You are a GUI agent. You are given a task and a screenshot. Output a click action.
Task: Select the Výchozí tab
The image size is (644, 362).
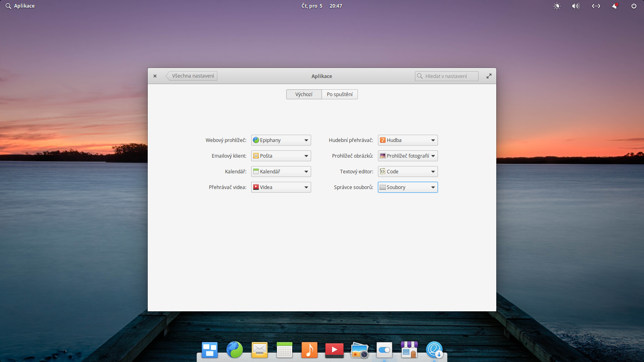[304, 94]
